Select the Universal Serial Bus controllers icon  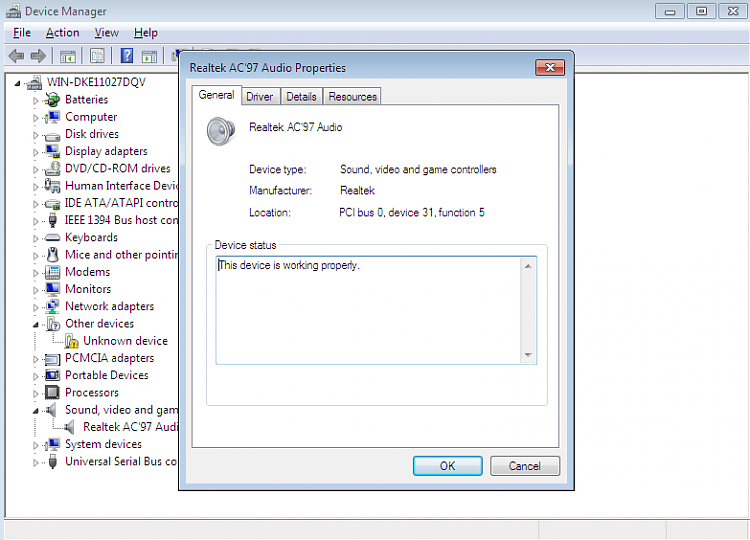(x=53, y=461)
